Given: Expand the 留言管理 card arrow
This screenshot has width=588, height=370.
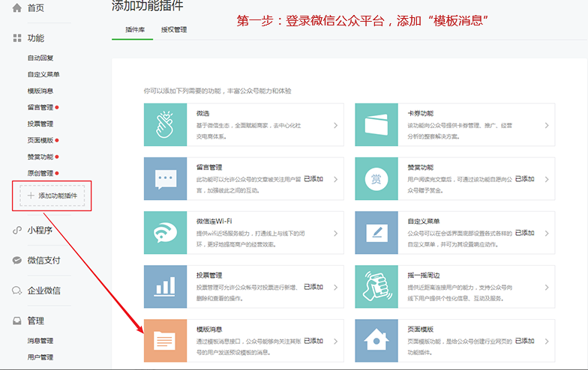Looking at the screenshot, I should [336, 180].
